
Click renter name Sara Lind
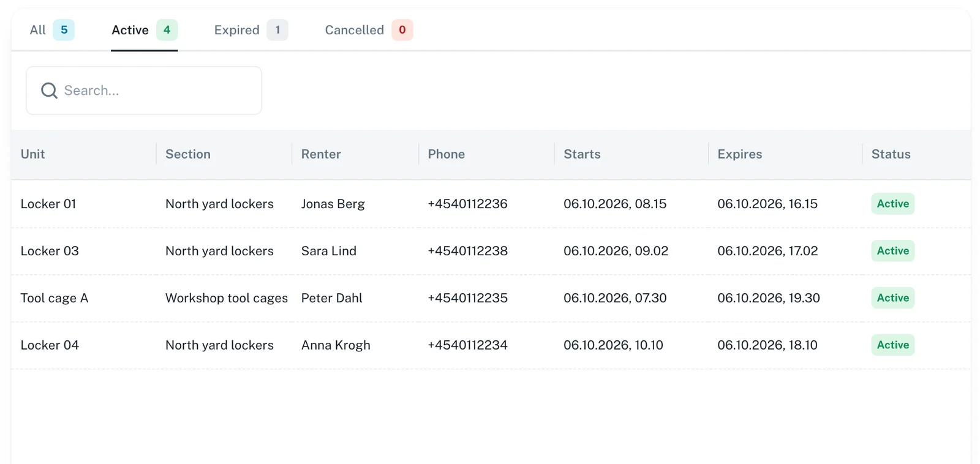(329, 251)
